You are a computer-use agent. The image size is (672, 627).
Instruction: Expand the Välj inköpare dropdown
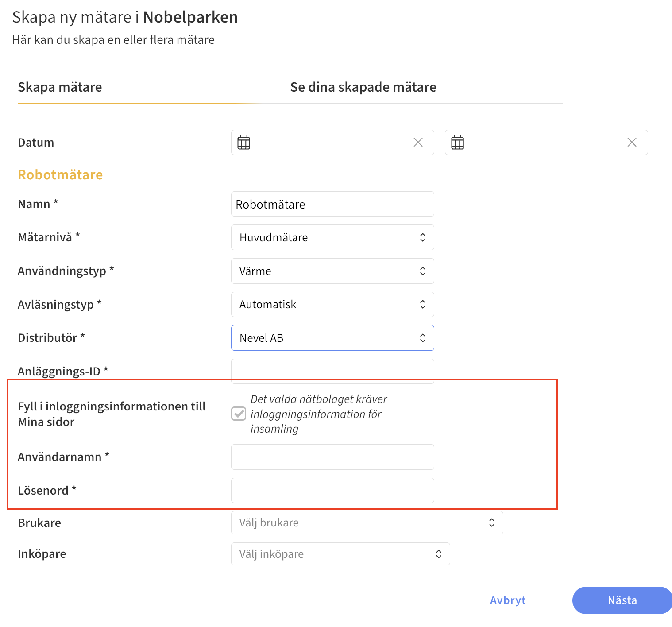(x=340, y=554)
